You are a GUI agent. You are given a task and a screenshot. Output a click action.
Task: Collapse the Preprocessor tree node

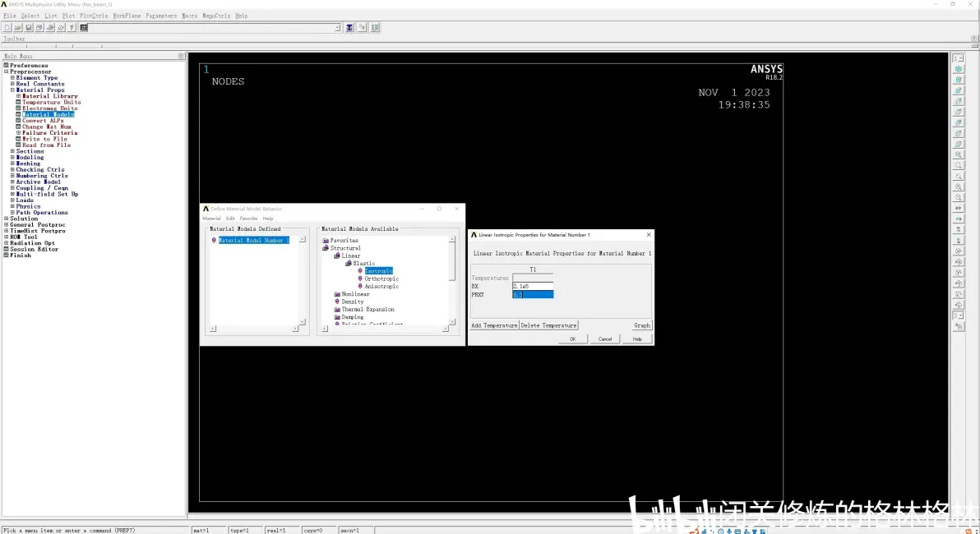click(x=7, y=71)
